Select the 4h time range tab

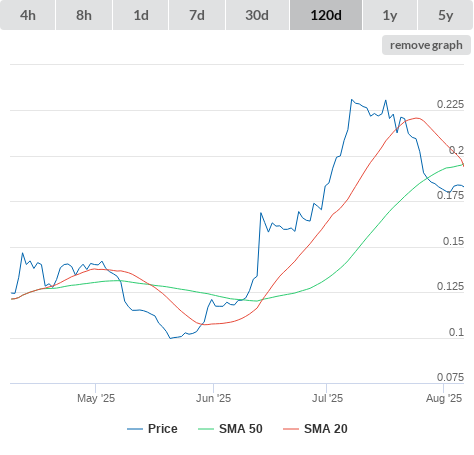click(x=28, y=15)
